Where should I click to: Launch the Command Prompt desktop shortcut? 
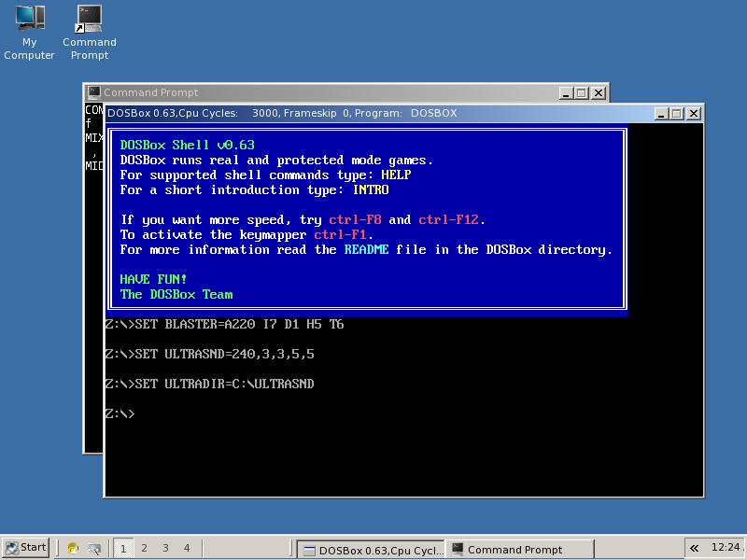[90, 23]
